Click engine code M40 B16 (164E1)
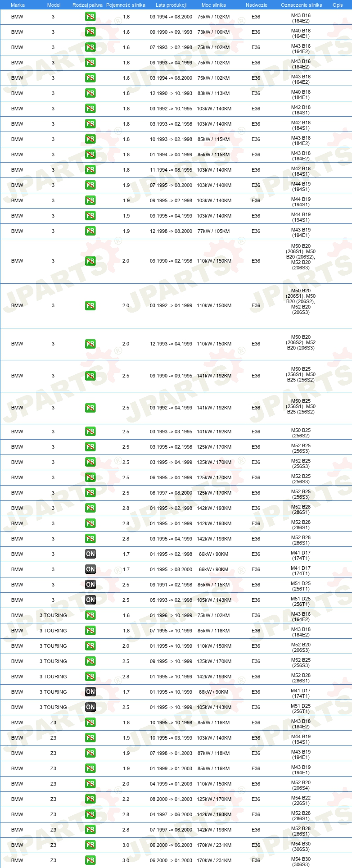Viewport: 352px width, 868px height. 301,33
